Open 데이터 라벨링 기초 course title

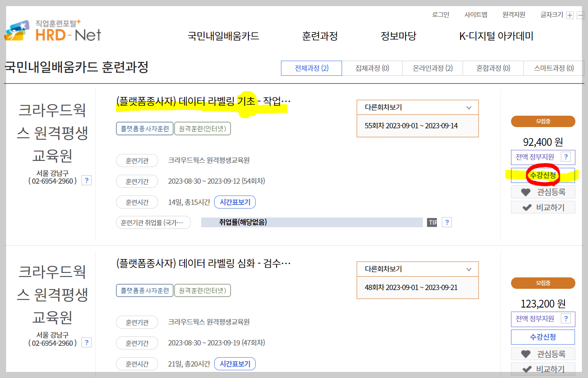tap(203, 101)
